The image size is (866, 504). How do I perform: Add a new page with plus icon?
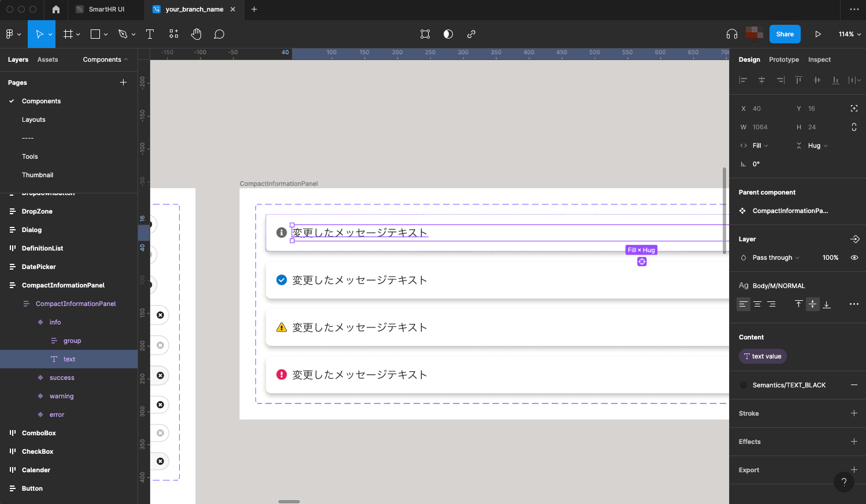(x=123, y=83)
